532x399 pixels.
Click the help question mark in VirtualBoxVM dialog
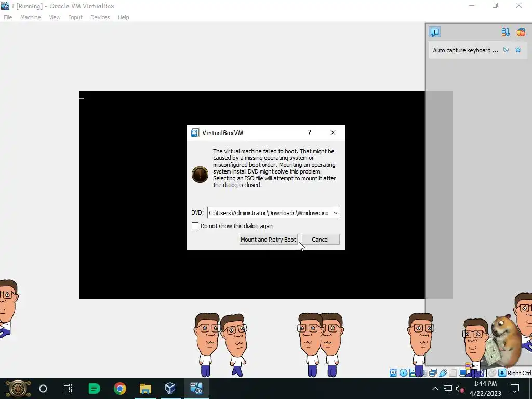click(x=310, y=132)
